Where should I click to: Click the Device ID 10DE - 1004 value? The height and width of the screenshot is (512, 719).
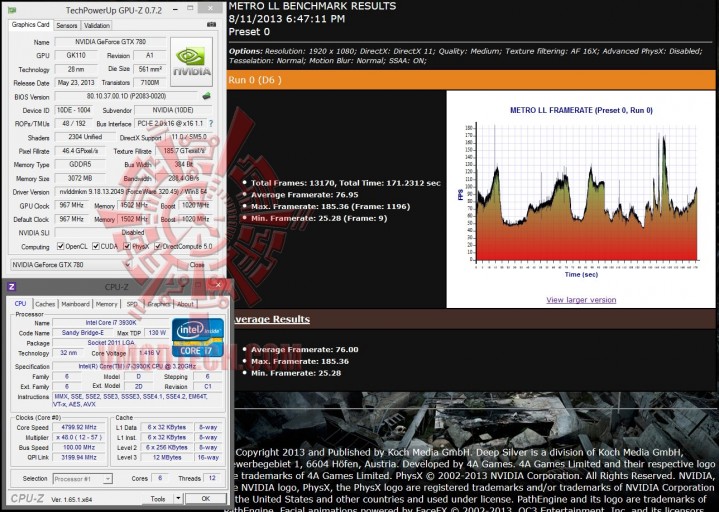73,110
